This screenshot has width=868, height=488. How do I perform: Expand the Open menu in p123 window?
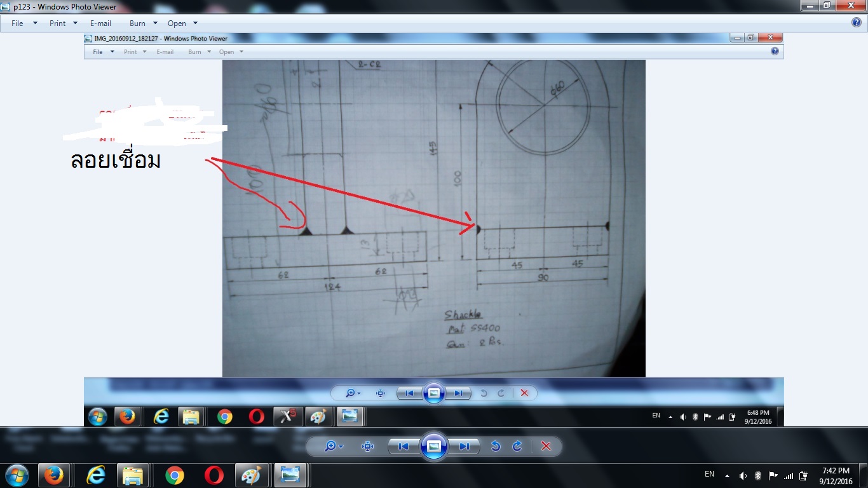point(183,24)
